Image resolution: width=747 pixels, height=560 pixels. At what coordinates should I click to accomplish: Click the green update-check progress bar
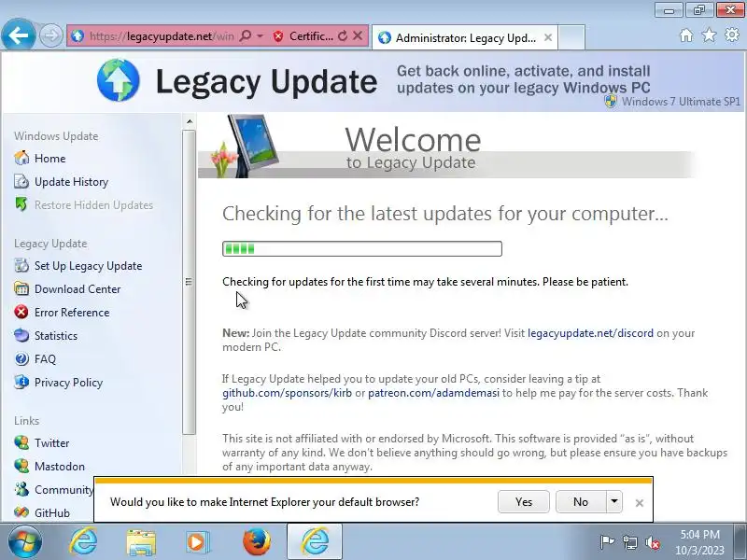362,248
